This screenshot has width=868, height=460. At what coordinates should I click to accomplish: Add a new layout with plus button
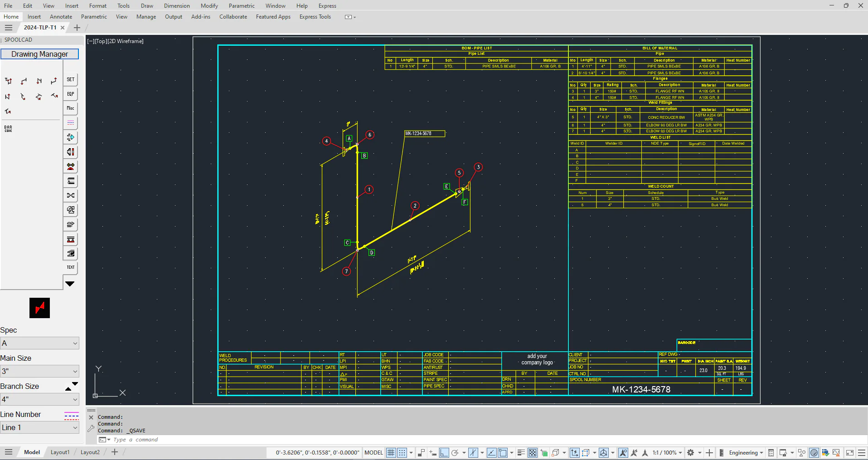pyautogui.click(x=115, y=452)
